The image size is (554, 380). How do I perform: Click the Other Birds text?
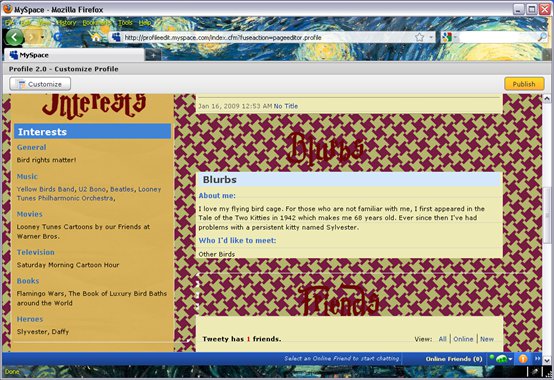click(x=217, y=254)
